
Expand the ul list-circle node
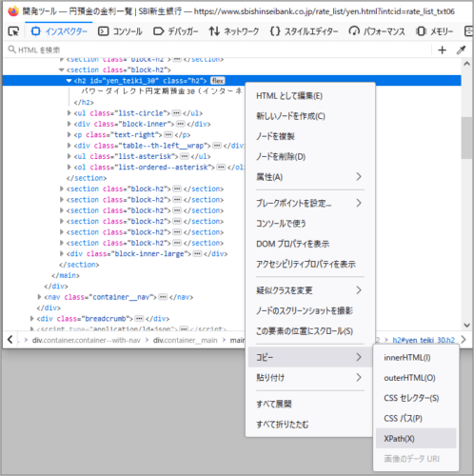tap(69, 113)
